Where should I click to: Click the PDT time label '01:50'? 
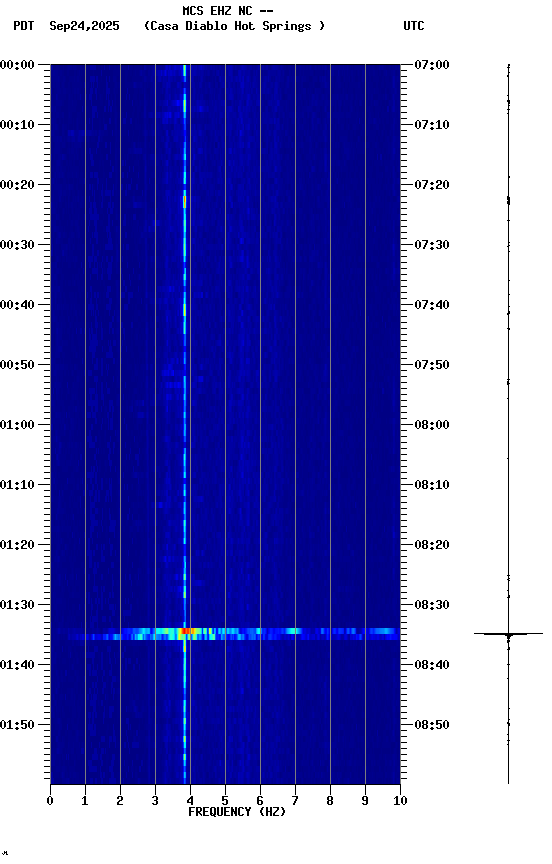17,725
